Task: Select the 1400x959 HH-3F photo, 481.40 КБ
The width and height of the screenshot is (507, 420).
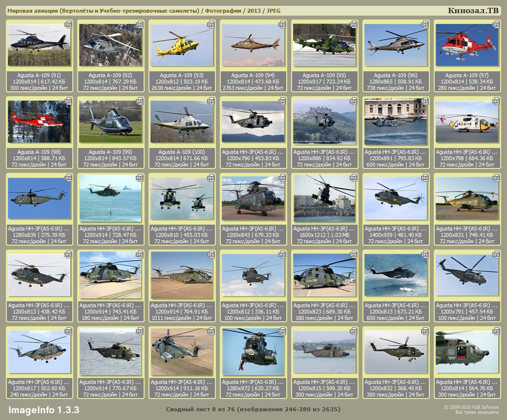Action: [396, 198]
